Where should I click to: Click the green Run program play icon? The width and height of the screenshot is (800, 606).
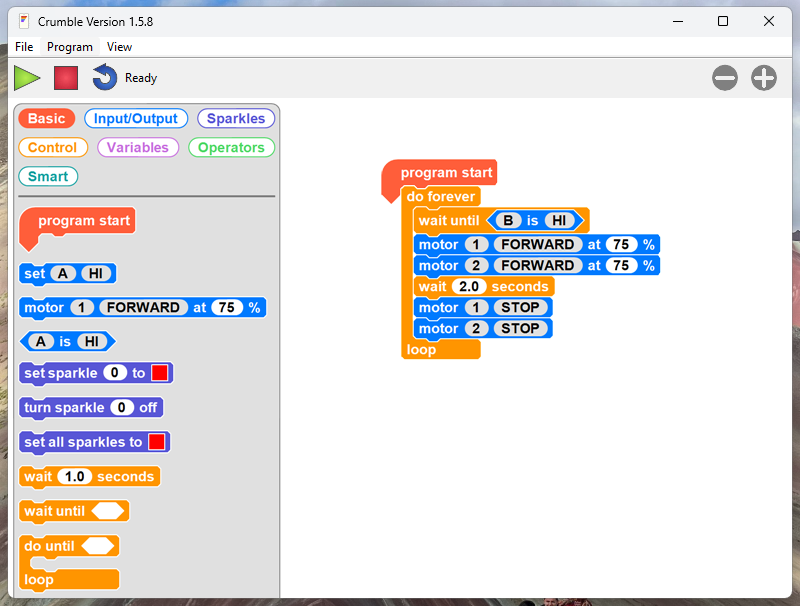click(27, 78)
